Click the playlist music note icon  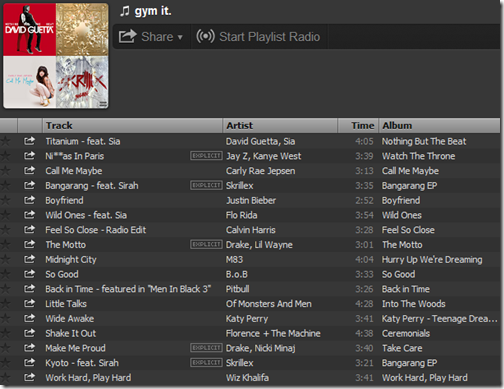click(x=125, y=11)
